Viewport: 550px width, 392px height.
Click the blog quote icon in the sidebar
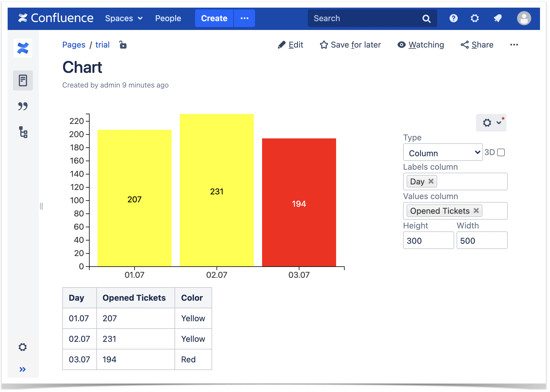click(x=23, y=106)
